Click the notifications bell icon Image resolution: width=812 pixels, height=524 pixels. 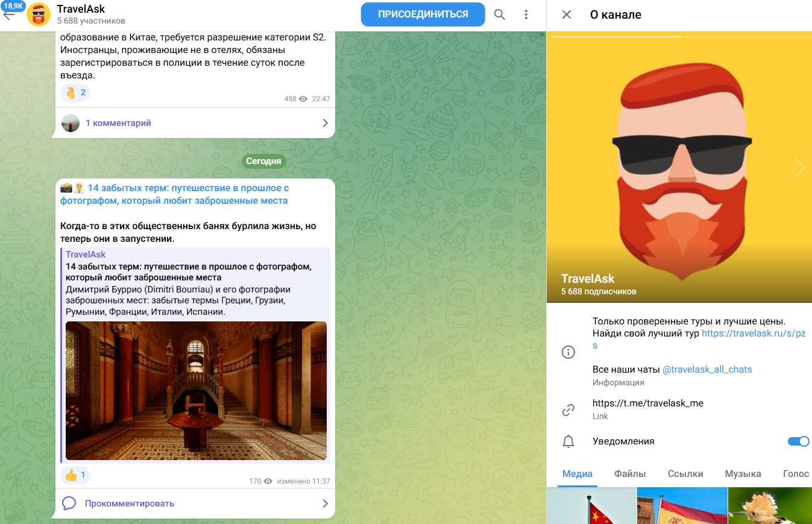[568, 441]
